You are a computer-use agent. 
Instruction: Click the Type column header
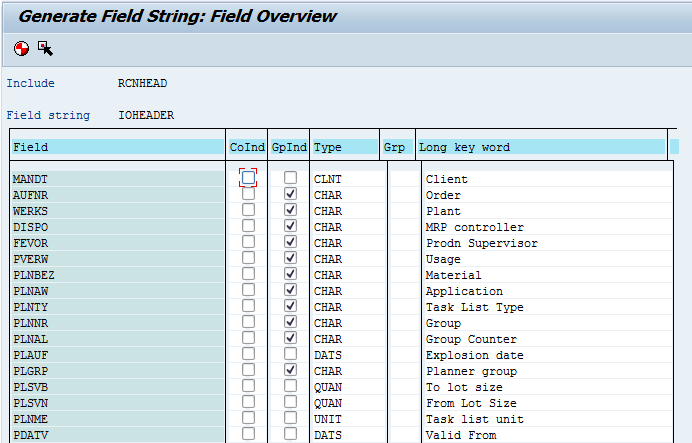[x=345, y=147]
